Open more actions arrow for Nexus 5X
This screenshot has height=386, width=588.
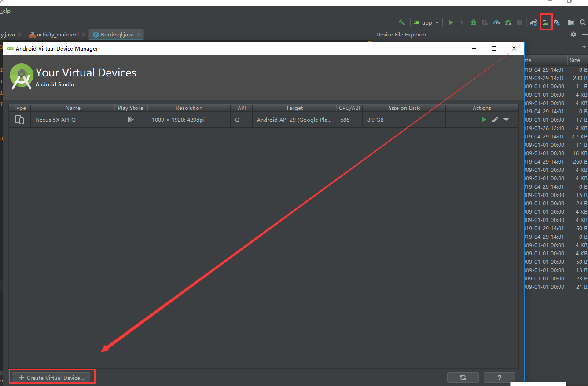pyautogui.click(x=506, y=120)
